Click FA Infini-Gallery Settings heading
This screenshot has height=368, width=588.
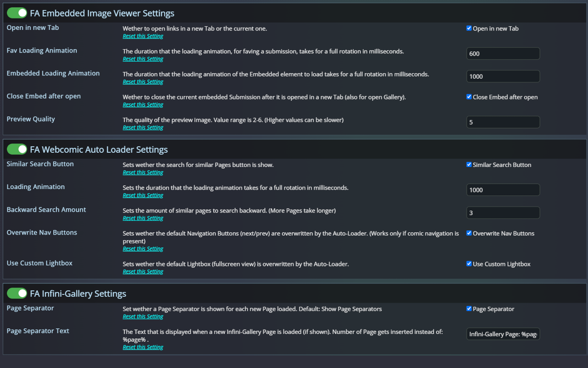pos(78,293)
